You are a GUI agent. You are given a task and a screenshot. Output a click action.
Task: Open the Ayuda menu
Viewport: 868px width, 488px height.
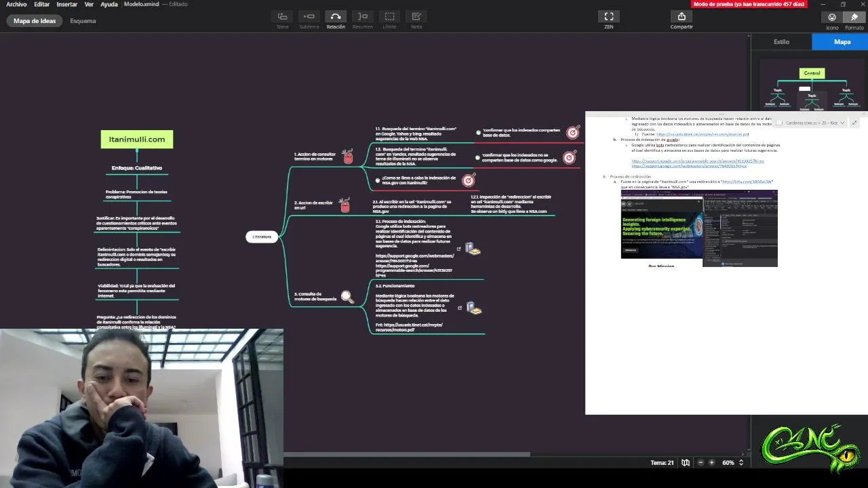pyautogui.click(x=109, y=4)
